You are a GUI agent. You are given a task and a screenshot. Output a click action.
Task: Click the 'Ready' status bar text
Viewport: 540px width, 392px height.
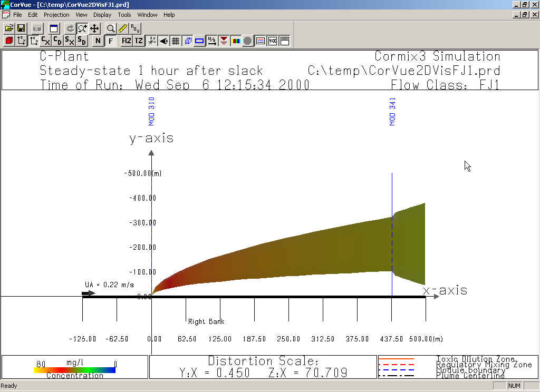9,386
